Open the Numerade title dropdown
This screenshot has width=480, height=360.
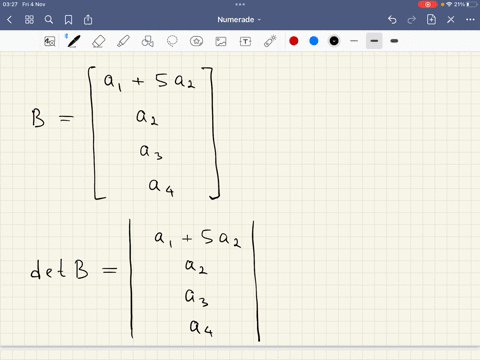coord(239,20)
